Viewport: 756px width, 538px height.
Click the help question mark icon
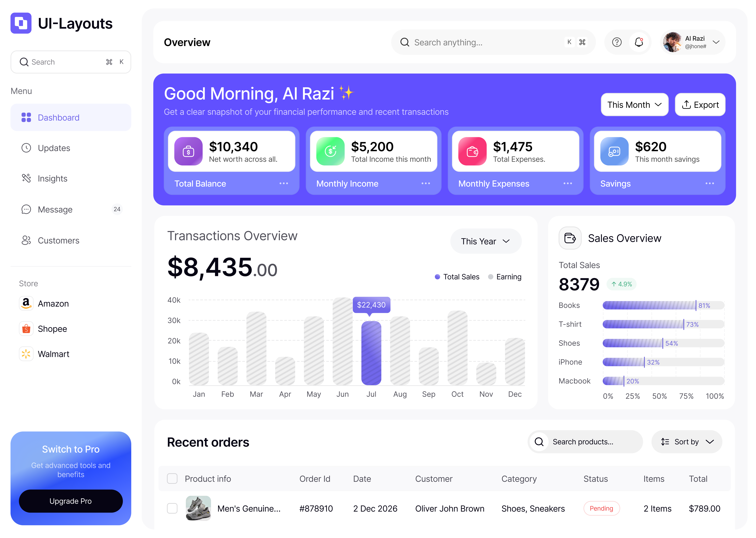coord(617,42)
